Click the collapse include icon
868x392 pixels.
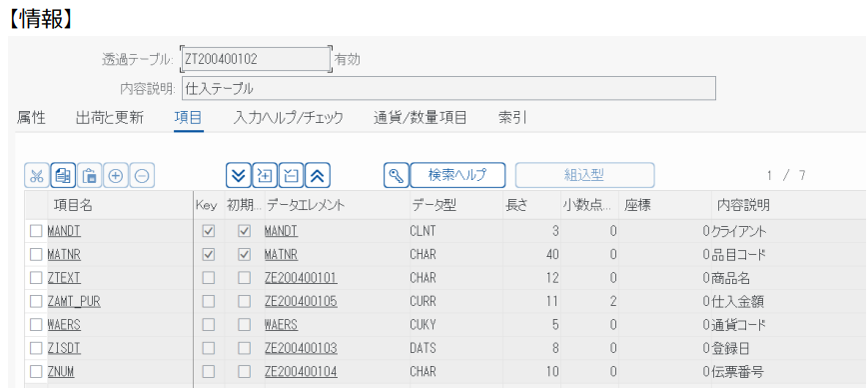tap(292, 176)
